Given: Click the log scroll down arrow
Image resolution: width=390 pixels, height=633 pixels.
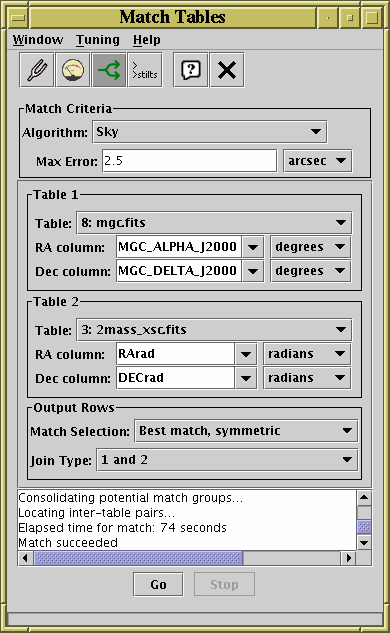Looking at the screenshot, I should (364, 543).
